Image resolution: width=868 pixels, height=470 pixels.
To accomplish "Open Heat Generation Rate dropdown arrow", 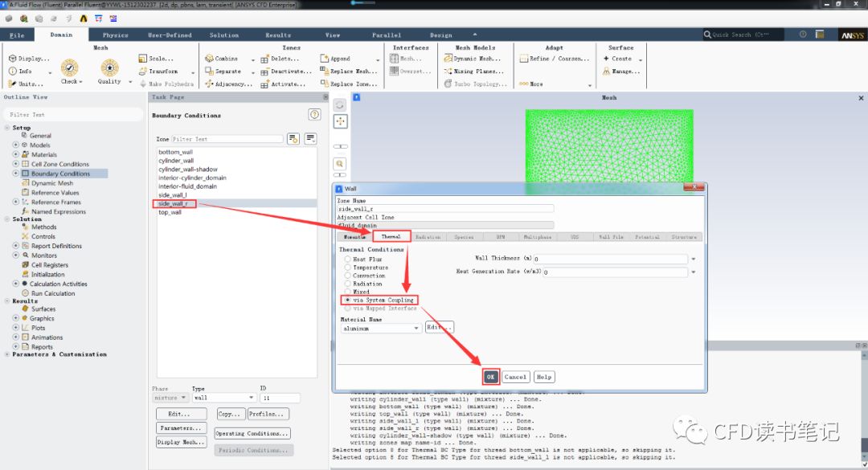I will [693, 272].
